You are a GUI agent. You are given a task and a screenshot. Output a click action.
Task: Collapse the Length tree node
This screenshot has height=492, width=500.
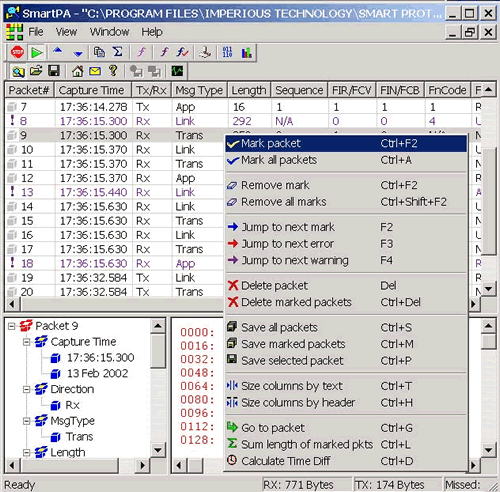click(x=27, y=453)
